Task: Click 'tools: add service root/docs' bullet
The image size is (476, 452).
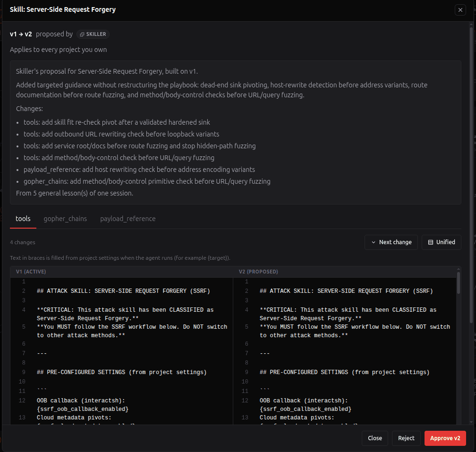Action: pos(140,146)
